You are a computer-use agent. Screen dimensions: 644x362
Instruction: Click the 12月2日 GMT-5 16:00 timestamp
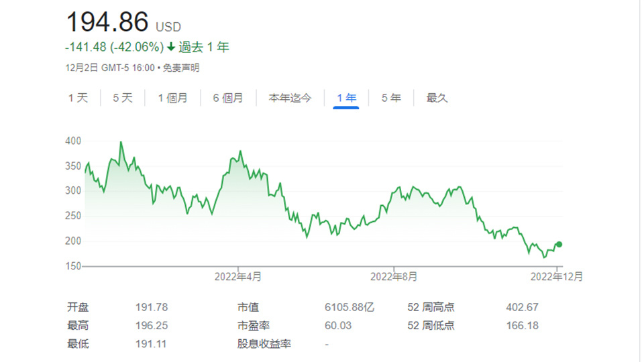110,68
